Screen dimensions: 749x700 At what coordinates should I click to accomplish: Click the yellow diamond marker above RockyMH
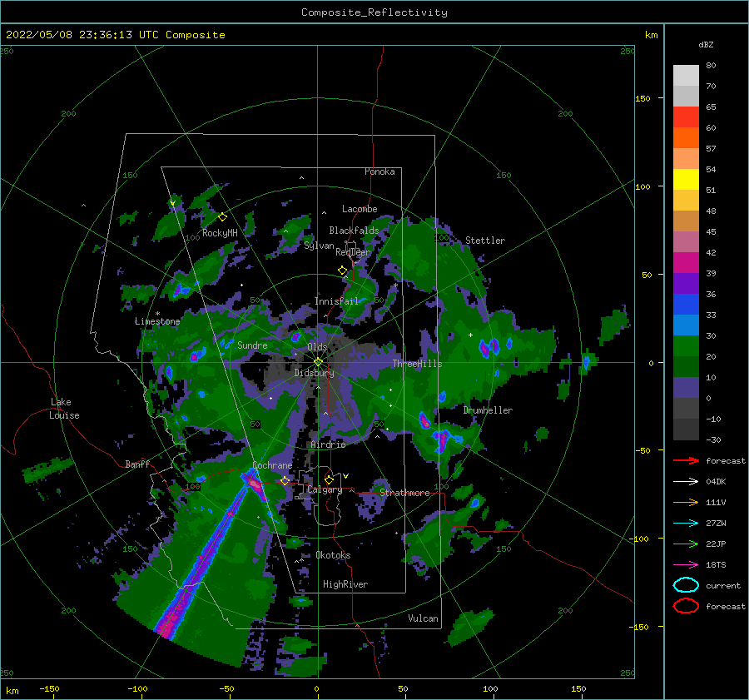click(222, 217)
